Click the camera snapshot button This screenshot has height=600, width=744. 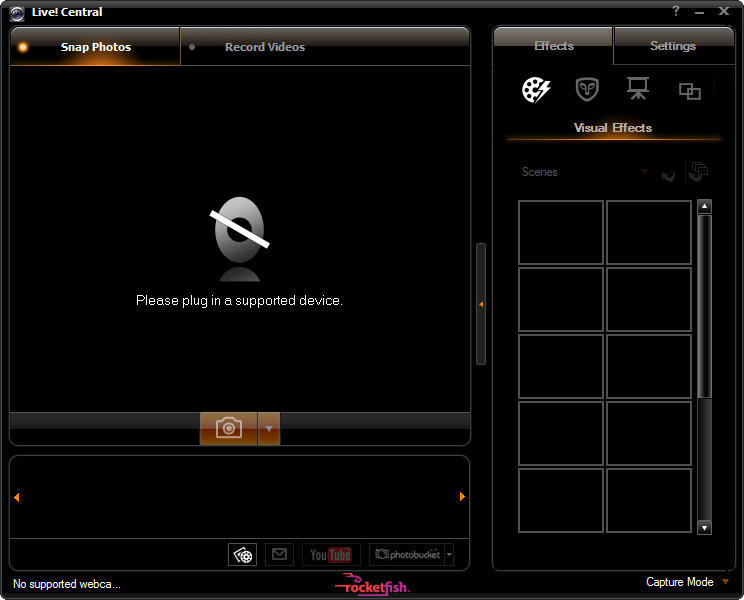point(229,428)
